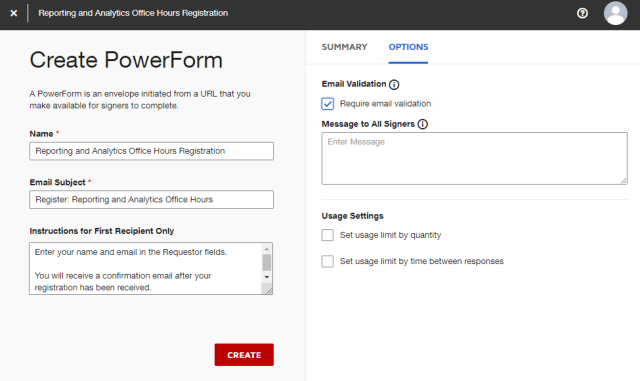Click the Email Subject input field

click(x=151, y=200)
